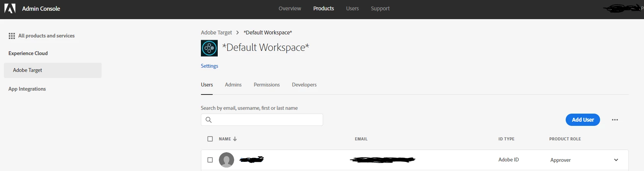The image size is (644, 171).
Task: Go to the Overview top menu
Action: (290, 8)
